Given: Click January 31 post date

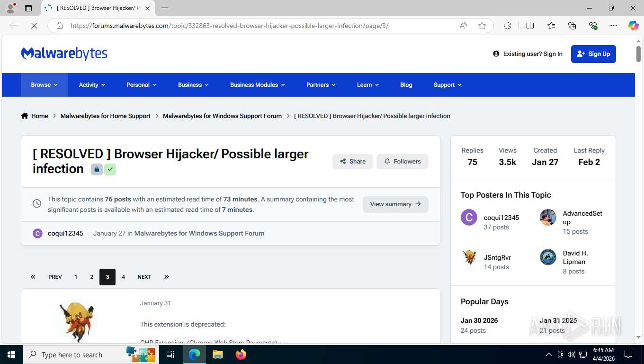Looking at the screenshot, I should click(x=155, y=303).
